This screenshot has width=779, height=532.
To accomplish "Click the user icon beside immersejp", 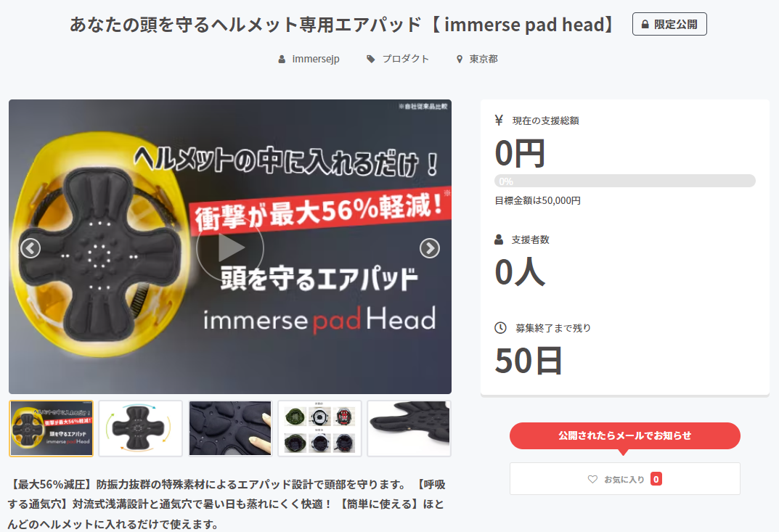I will tap(282, 59).
